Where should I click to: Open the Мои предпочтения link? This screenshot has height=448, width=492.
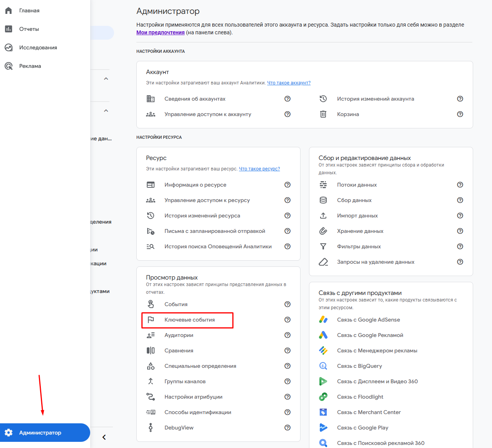coord(160,32)
